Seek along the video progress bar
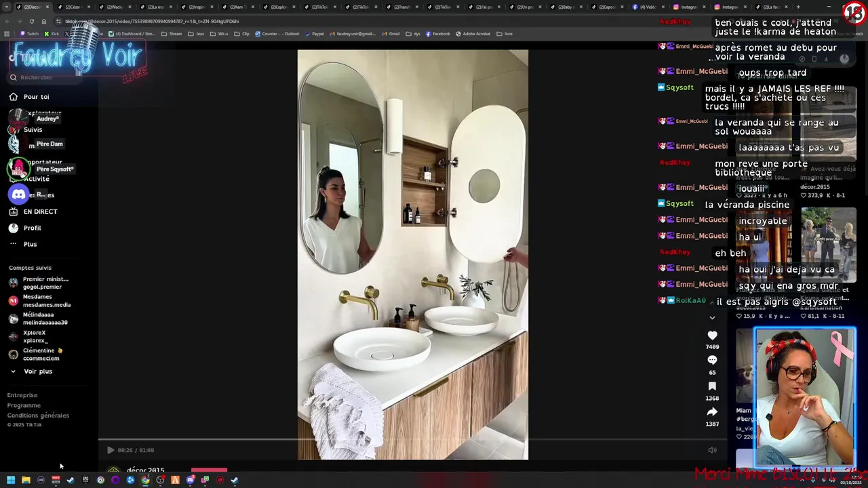Viewport: 868px width, 488px height. [x=412, y=440]
